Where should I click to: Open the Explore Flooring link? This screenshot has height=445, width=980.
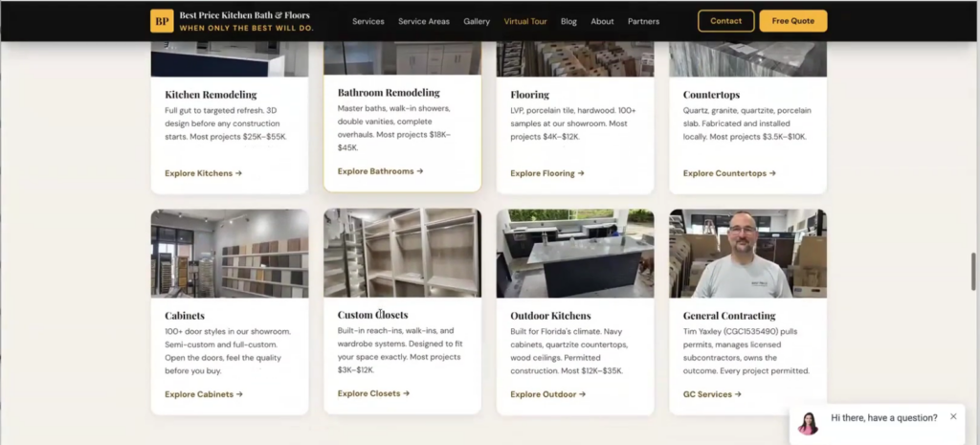(546, 173)
